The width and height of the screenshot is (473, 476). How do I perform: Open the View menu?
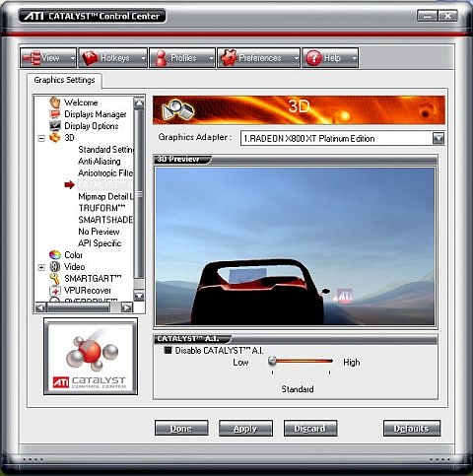click(x=48, y=58)
